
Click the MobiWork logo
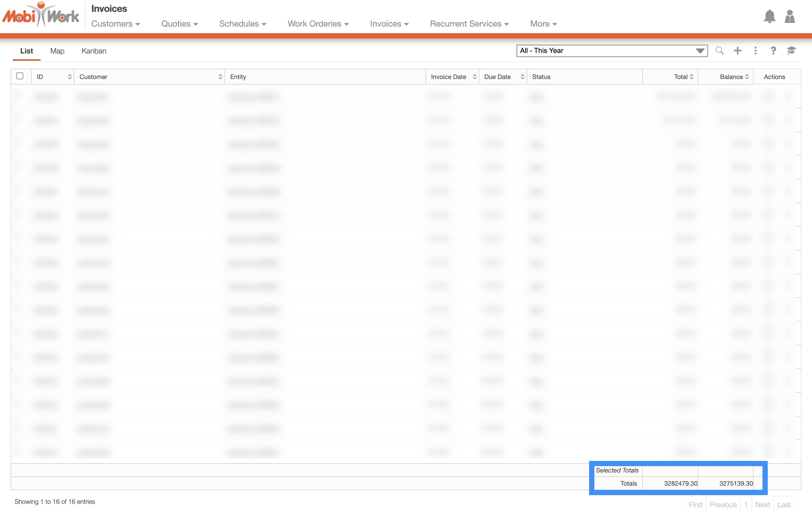(x=41, y=15)
